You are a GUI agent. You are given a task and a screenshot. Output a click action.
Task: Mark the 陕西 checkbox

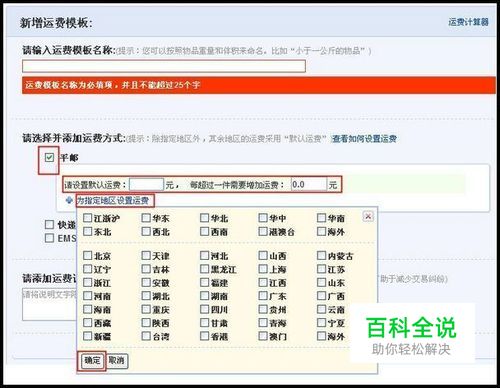pyautogui.click(x=146, y=323)
